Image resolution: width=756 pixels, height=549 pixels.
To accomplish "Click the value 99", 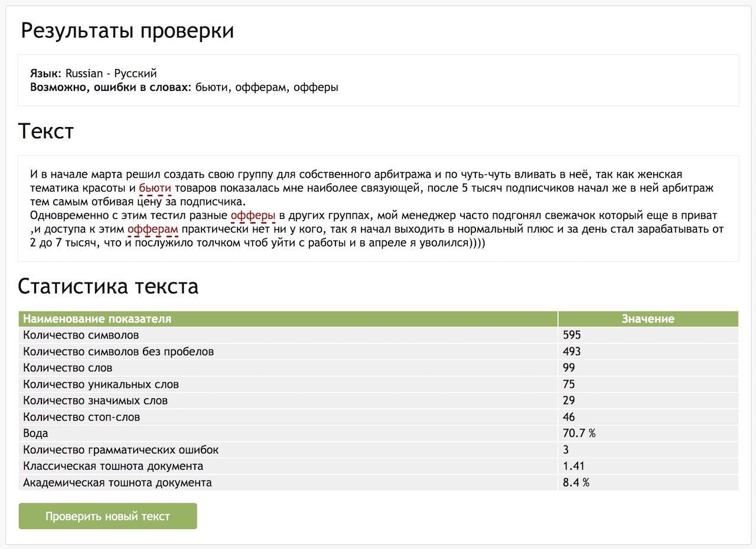I will (x=569, y=368).
